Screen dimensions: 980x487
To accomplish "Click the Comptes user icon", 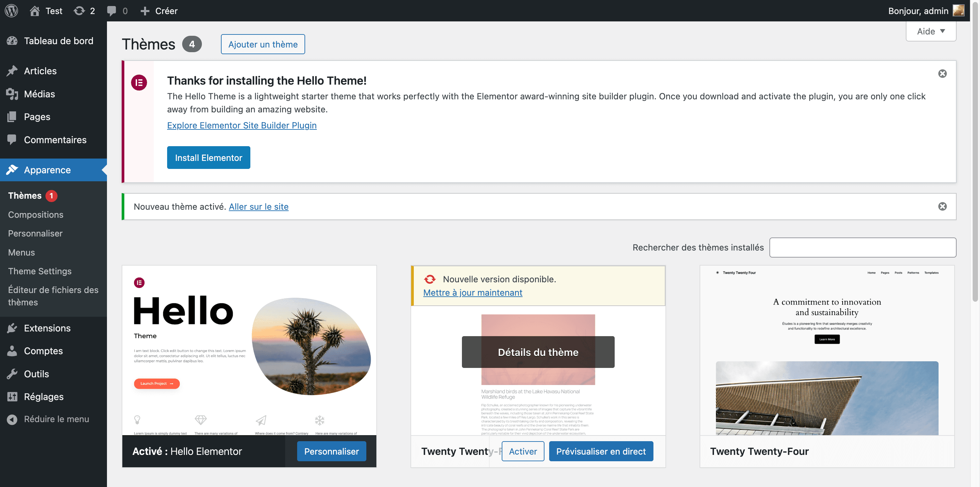I will tap(12, 351).
